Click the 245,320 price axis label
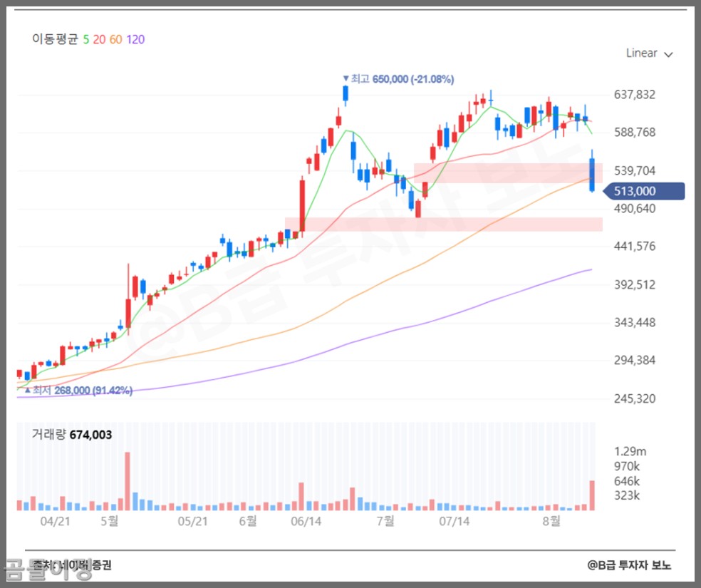 click(634, 398)
